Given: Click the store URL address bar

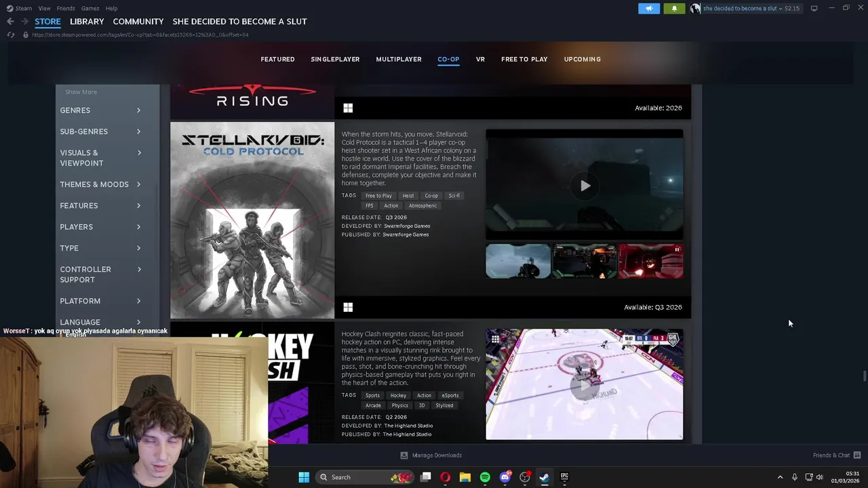Looking at the screenshot, I should point(140,35).
